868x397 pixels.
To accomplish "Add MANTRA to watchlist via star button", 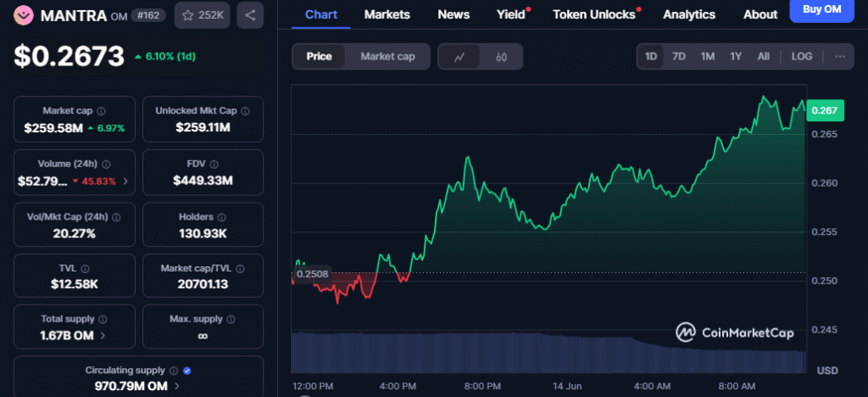I will click(x=202, y=15).
